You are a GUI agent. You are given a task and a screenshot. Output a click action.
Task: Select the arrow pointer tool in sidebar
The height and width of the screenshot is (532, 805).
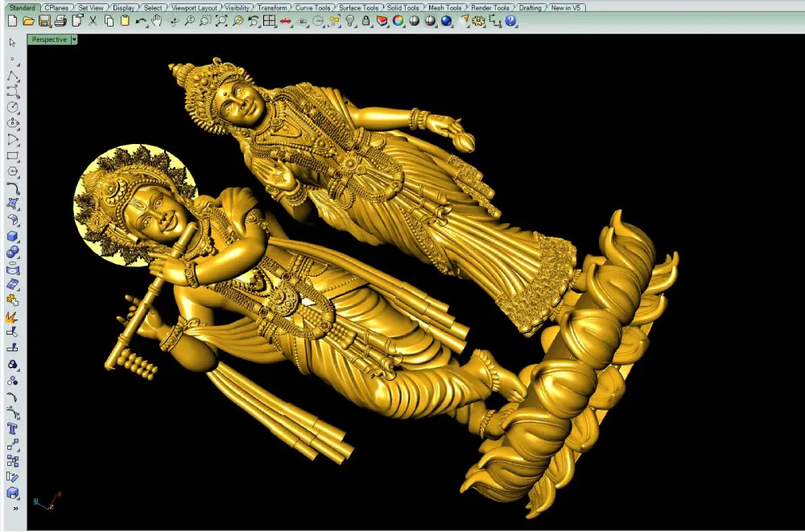12,43
